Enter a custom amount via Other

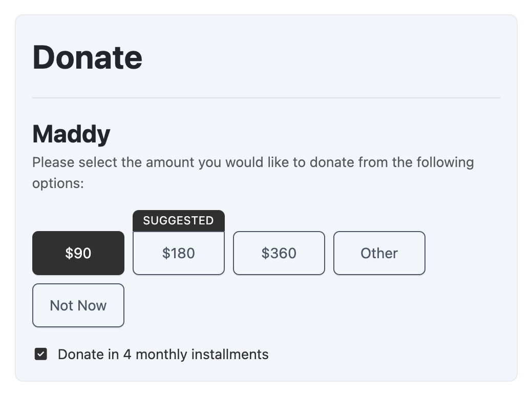click(x=379, y=253)
